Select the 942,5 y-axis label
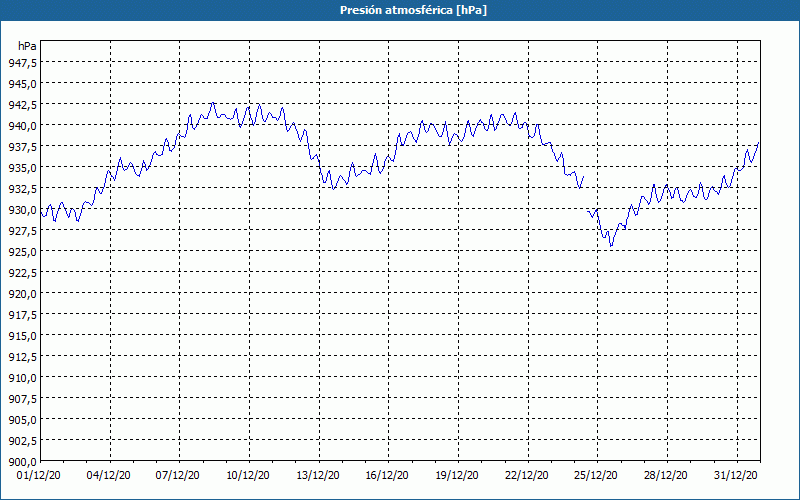This screenshot has height=500, width=800. 22,104
